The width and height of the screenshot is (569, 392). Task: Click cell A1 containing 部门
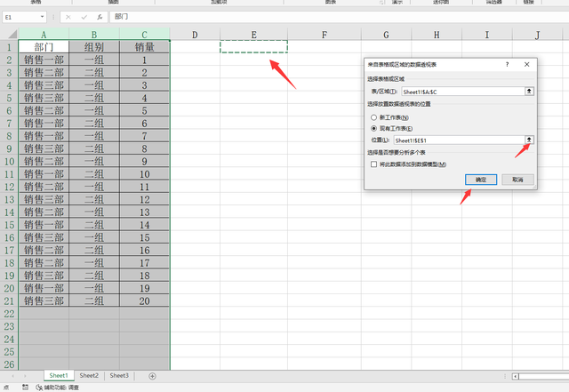[x=44, y=47]
